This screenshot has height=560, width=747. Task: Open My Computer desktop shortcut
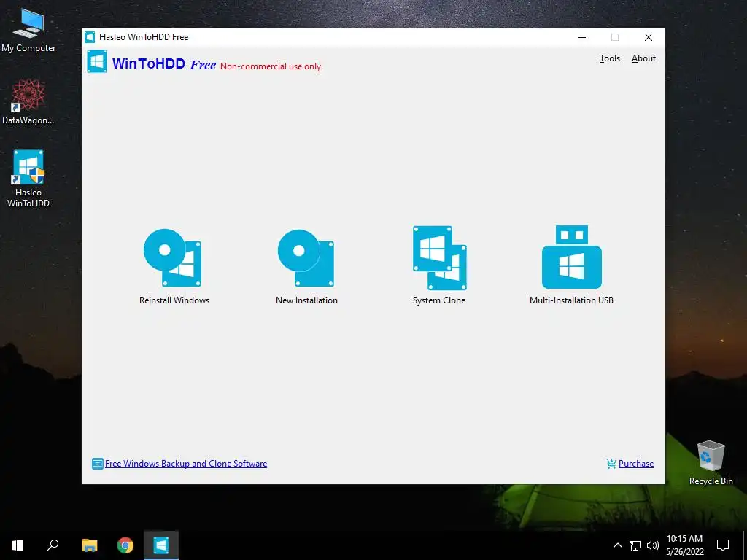click(28, 31)
